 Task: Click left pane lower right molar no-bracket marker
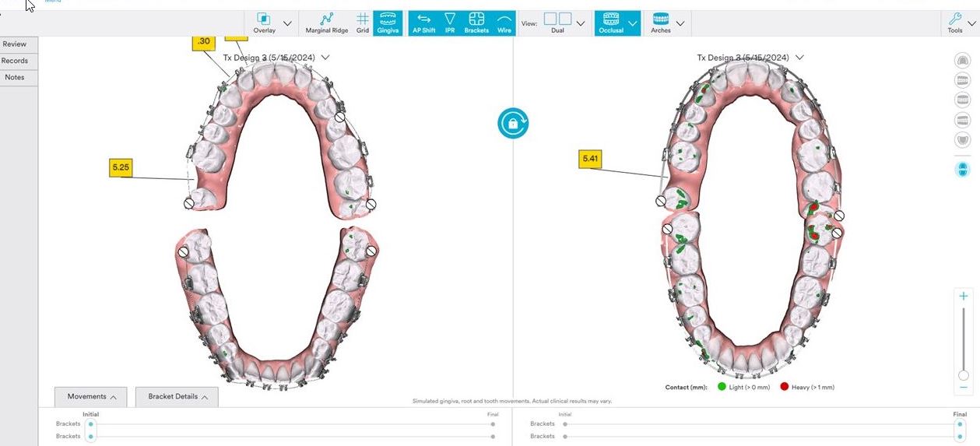tap(183, 252)
